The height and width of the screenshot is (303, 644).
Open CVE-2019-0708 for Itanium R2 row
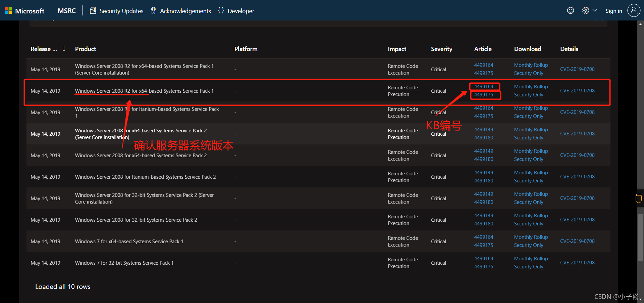577,112
